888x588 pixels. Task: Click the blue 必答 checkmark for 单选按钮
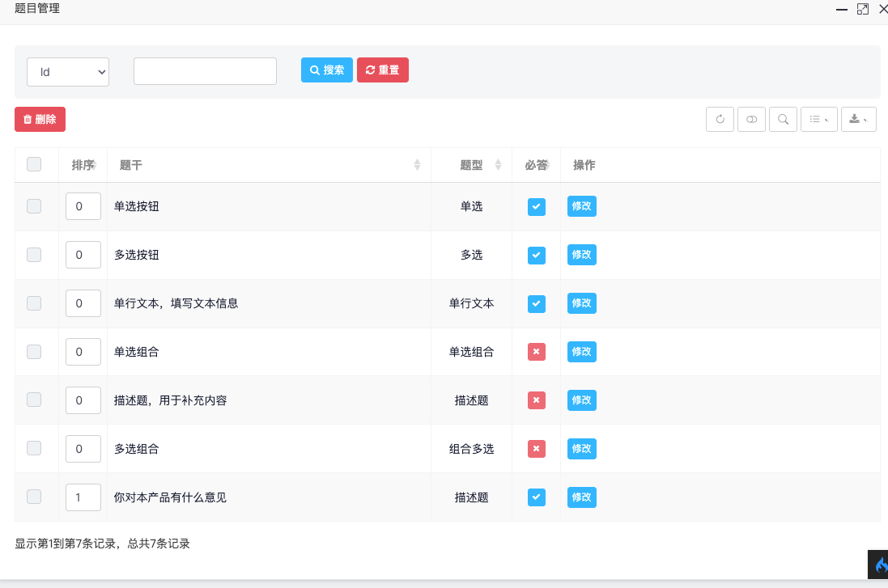[536, 207]
